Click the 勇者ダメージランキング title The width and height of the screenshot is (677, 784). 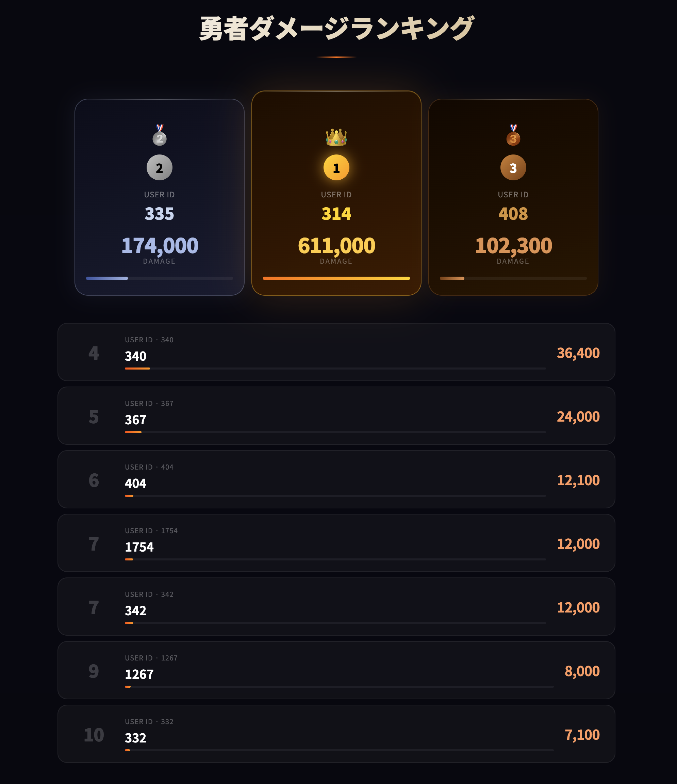tap(336, 28)
